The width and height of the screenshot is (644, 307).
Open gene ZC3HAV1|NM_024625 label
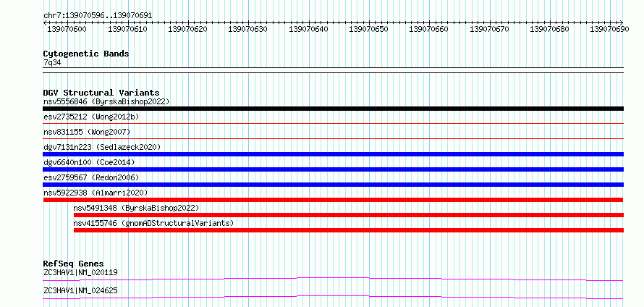point(80,290)
